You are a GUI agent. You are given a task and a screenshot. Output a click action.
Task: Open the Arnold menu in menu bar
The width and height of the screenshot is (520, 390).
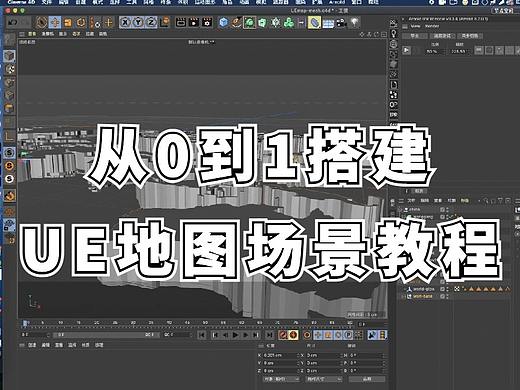pyautogui.click(x=337, y=2)
